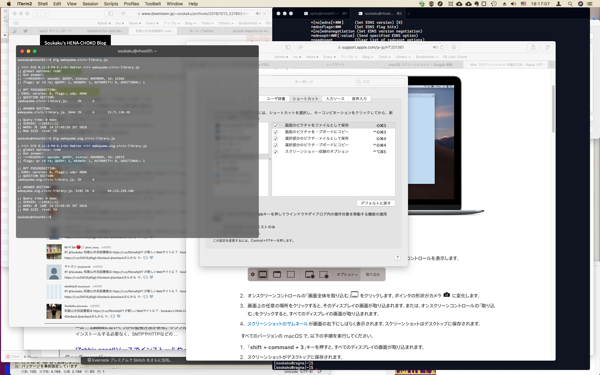Click the デフォルトに戻す button
600x375 pixels.
[x=376, y=203]
